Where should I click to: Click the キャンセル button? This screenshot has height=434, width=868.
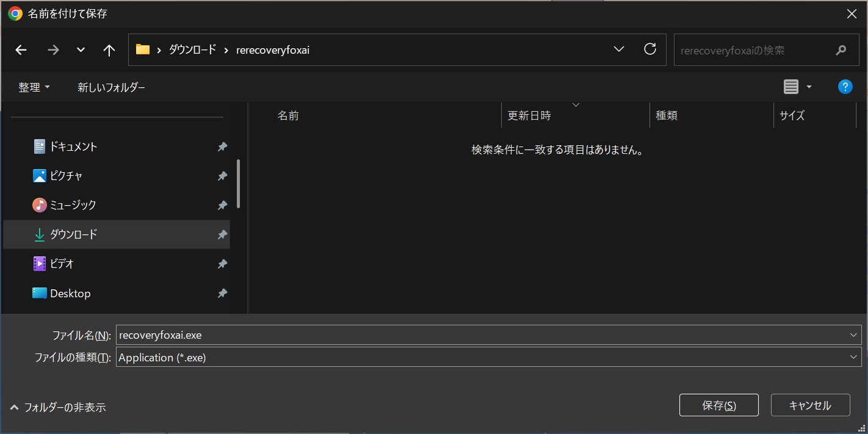[810, 405]
